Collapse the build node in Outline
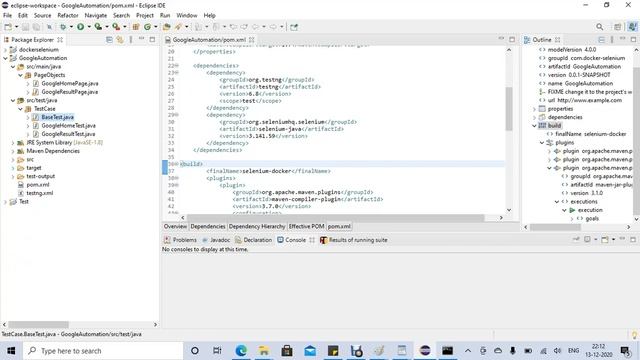The width and height of the screenshot is (640, 360). tap(534, 126)
